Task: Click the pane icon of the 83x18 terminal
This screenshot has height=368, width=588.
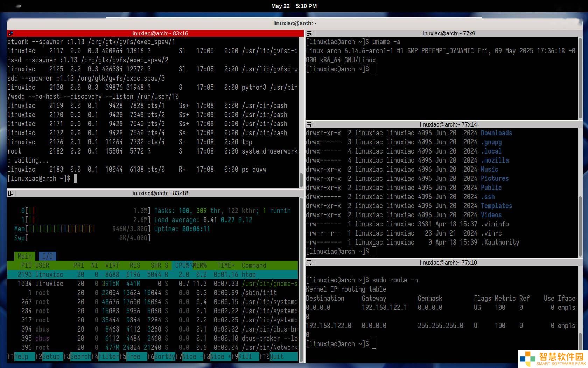Action: (x=10, y=193)
